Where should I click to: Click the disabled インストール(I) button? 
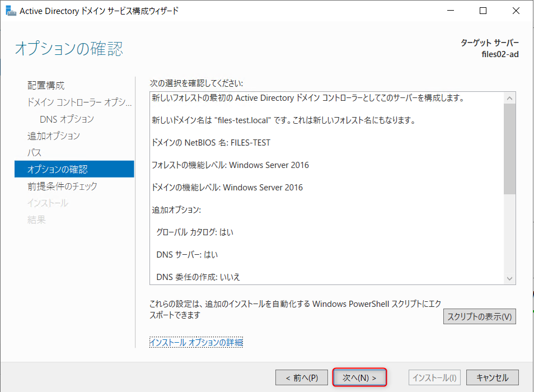click(x=434, y=377)
